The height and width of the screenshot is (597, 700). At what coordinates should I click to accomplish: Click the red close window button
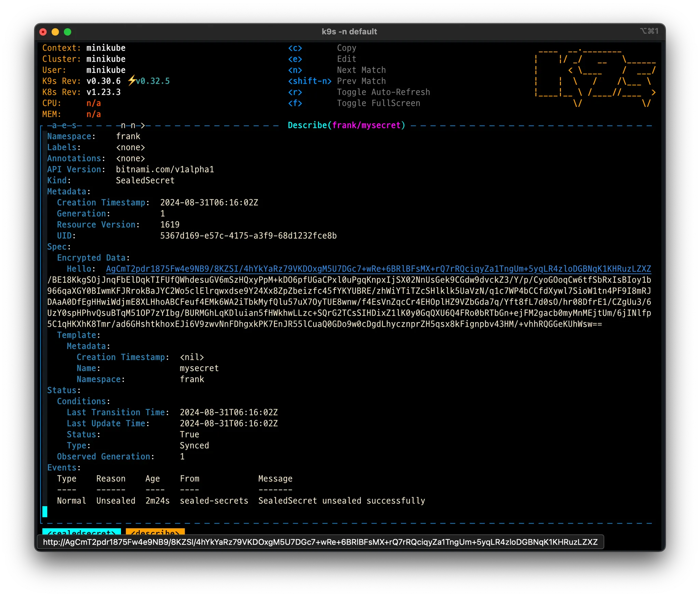tap(43, 32)
